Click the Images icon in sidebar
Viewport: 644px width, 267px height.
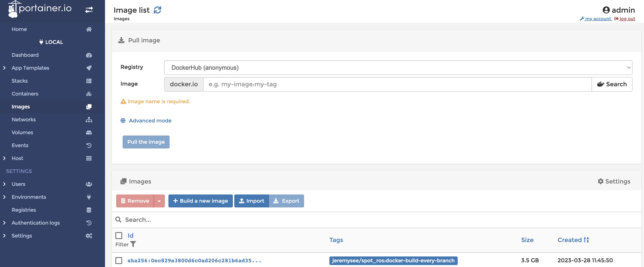coord(89,106)
